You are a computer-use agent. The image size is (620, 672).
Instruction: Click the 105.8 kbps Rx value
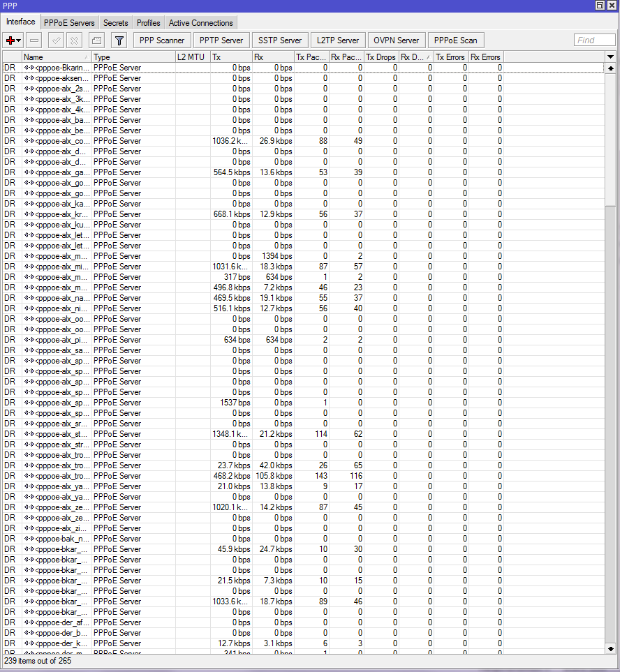click(x=274, y=476)
